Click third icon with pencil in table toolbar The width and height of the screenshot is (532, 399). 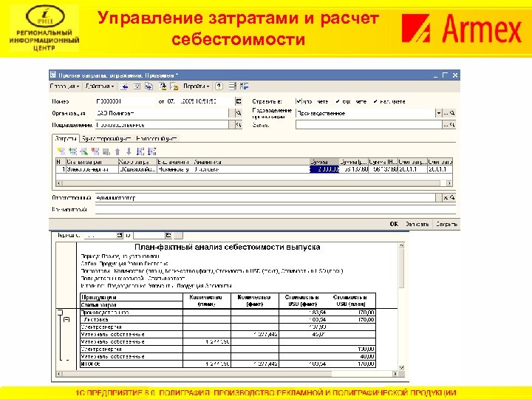(x=83, y=151)
